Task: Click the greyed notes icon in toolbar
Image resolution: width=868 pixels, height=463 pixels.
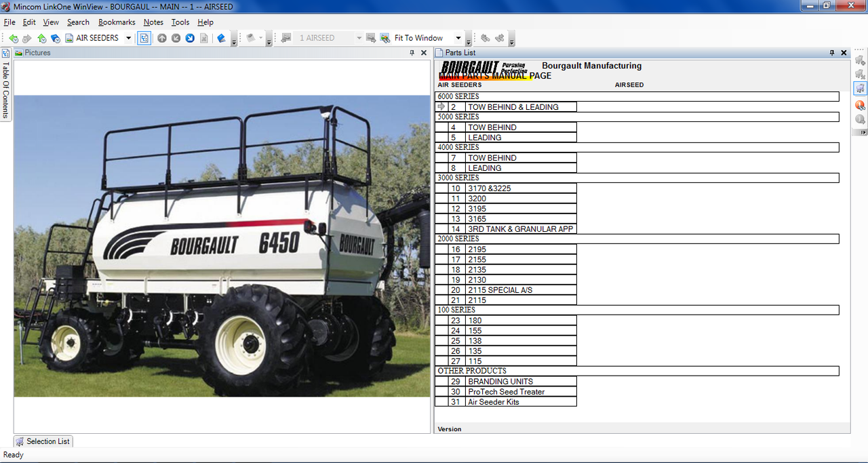Action: 251,38
